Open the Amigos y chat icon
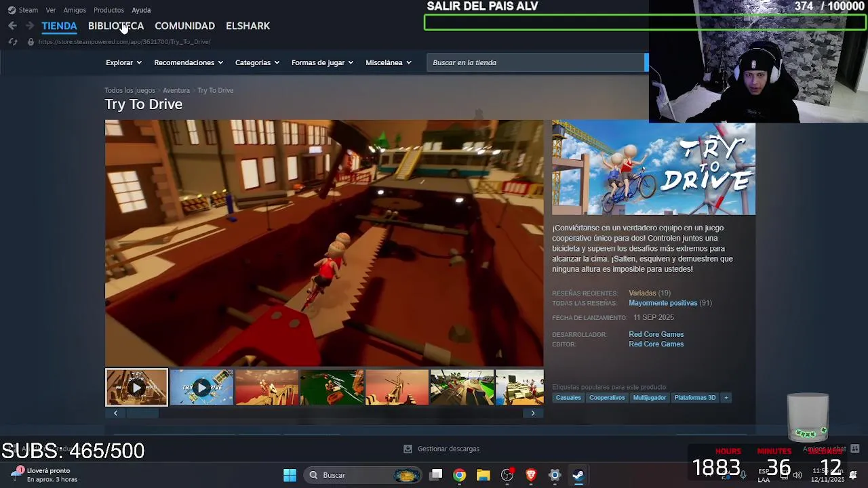Viewport: 868px width, 488px height. (x=855, y=449)
